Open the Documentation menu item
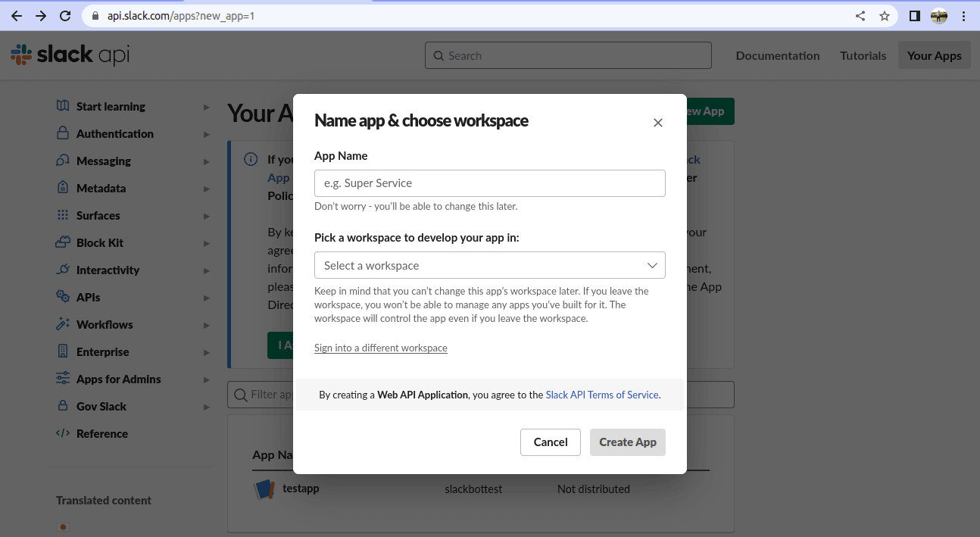Viewport: 980px width, 537px height. pos(777,55)
